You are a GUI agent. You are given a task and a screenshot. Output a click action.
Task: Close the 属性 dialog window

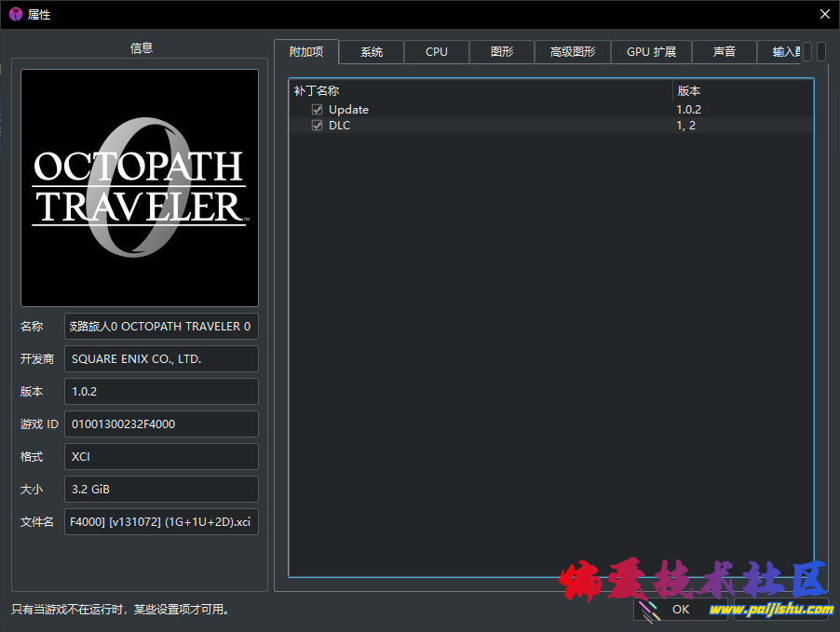tap(824, 14)
